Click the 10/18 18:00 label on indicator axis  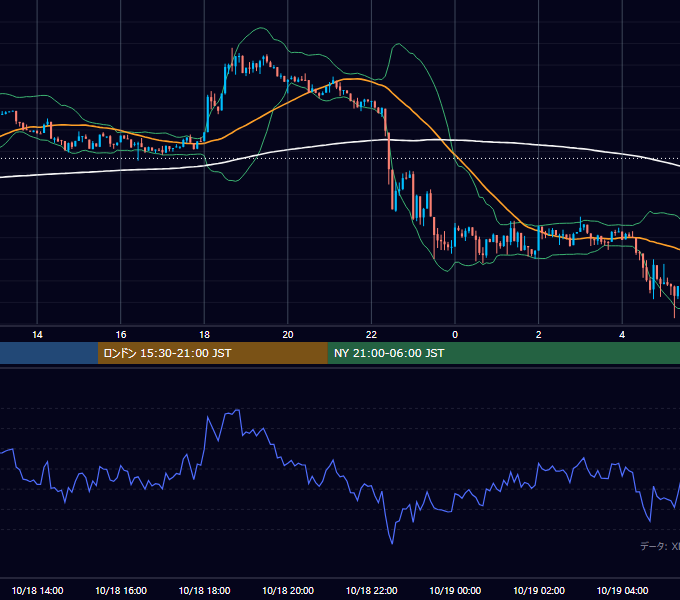[x=204, y=590]
